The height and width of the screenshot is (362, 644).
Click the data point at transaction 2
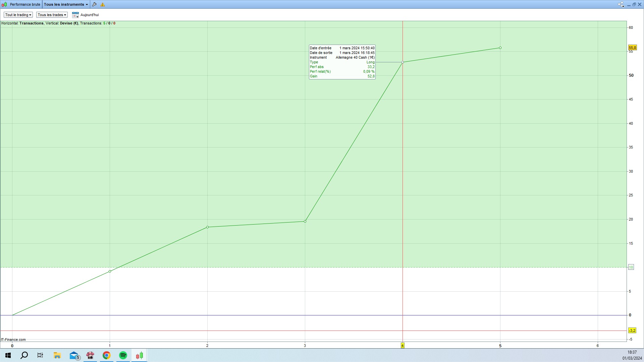207,227
